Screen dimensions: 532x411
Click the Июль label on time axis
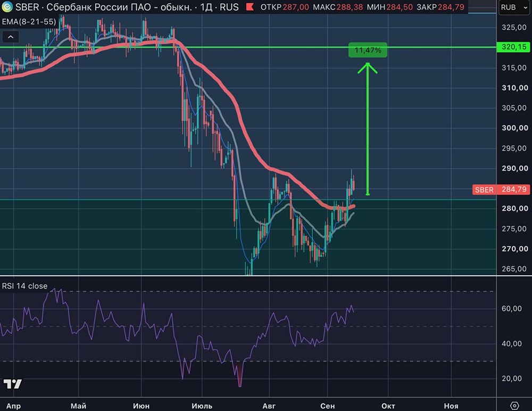[x=202, y=406]
